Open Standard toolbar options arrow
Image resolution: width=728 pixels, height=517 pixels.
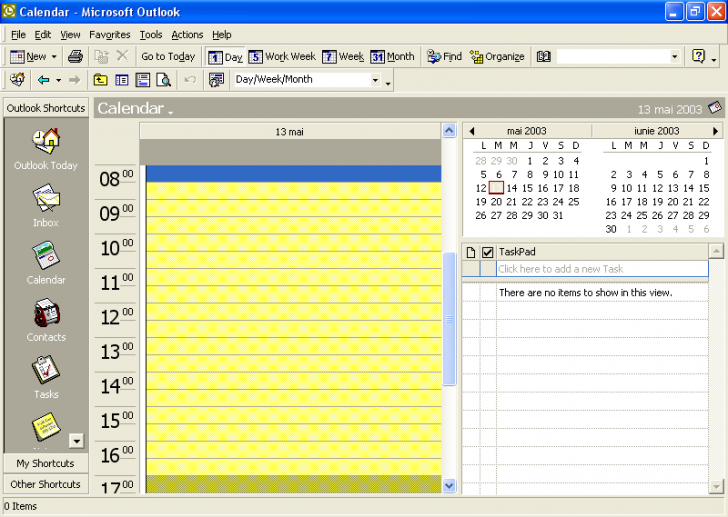[x=714, y=58]
